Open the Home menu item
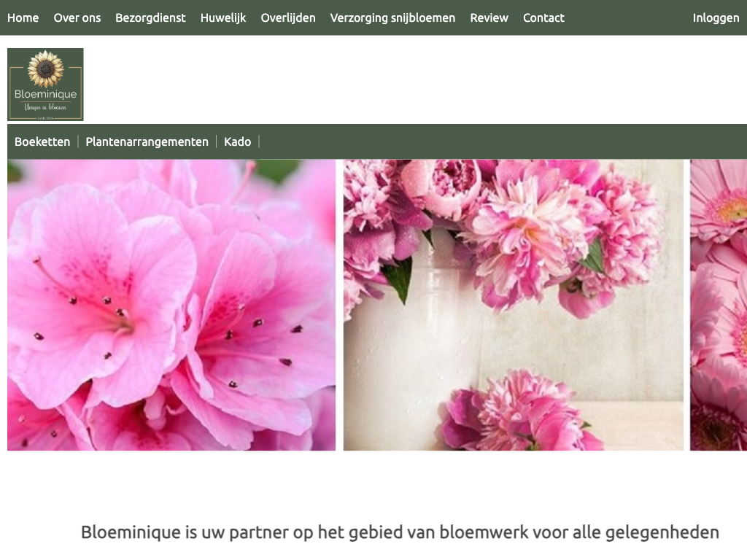Image resolution: width=747 pixels, height=560 pixels. pos(23,17)
